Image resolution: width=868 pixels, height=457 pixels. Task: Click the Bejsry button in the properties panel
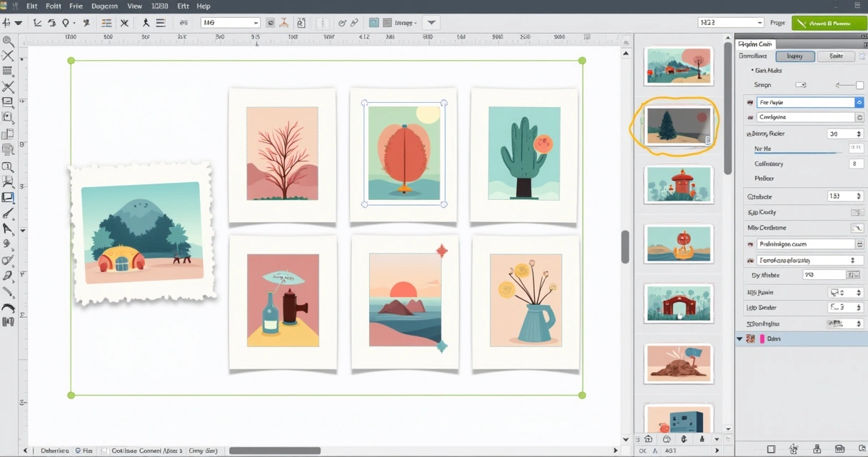coord(794,56)
